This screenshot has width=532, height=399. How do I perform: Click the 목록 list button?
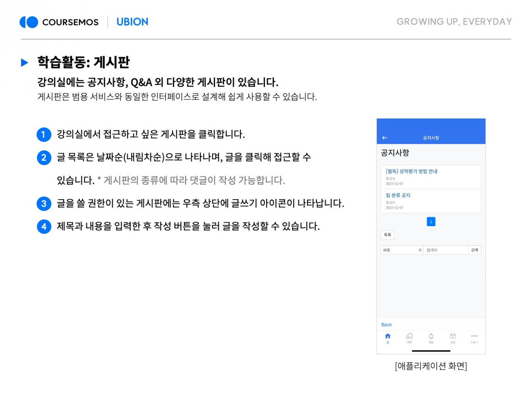click(x=387, y=235)
